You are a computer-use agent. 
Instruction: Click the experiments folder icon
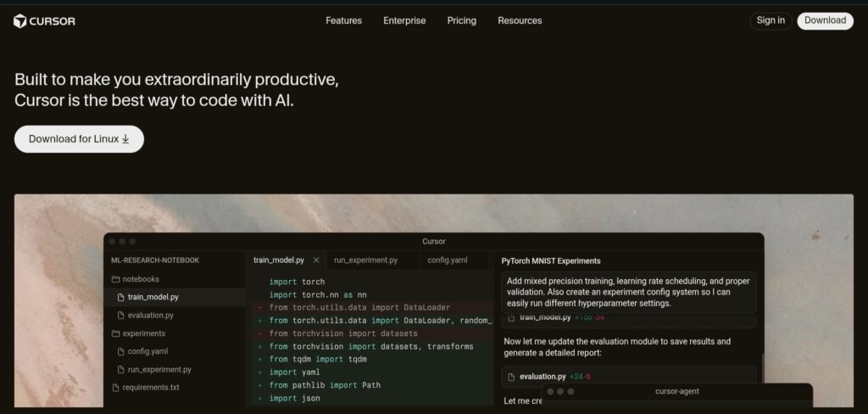tap(115, 333)
